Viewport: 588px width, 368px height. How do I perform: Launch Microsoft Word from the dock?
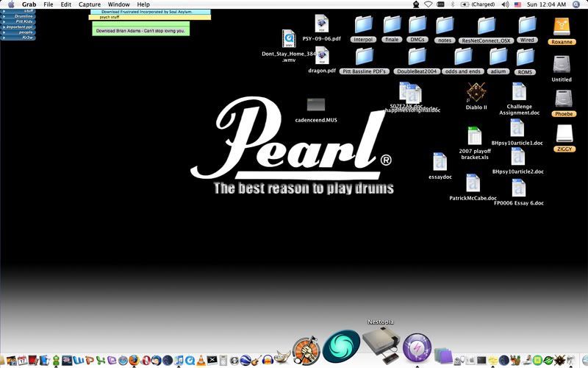pos(79,361)
